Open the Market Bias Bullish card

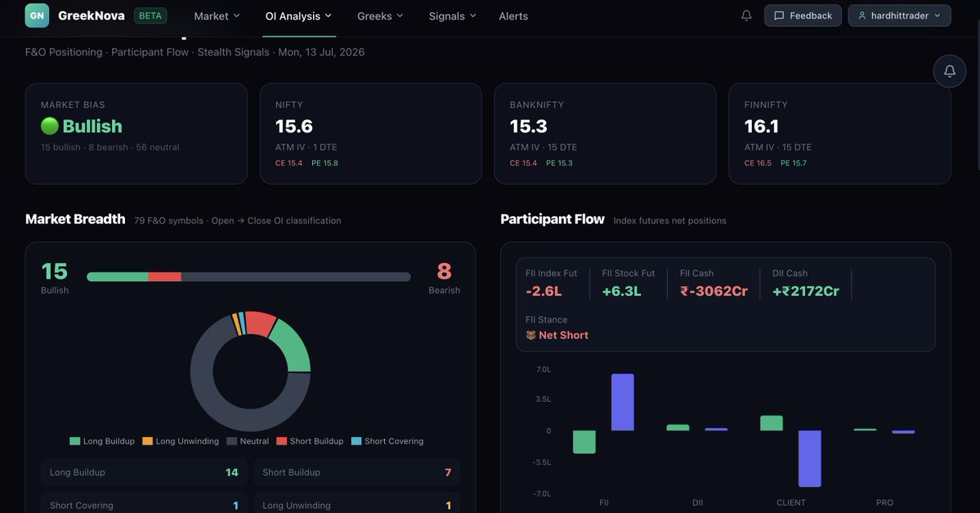tap(136, 134)
